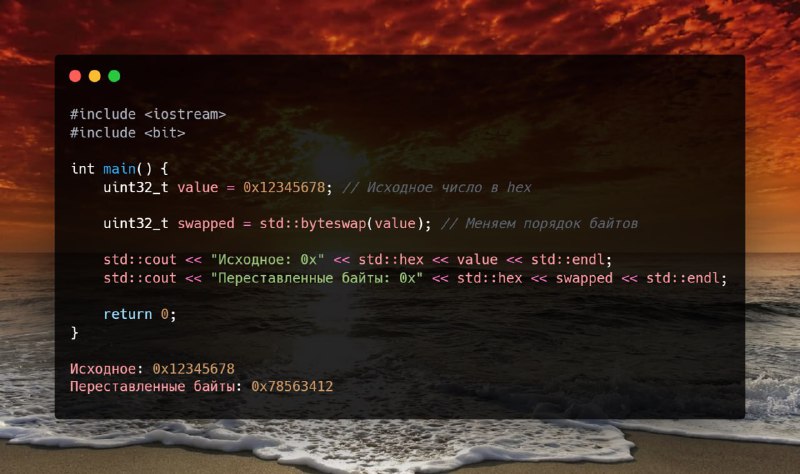
Task: Click the closing brace of main
Action: 74,333
